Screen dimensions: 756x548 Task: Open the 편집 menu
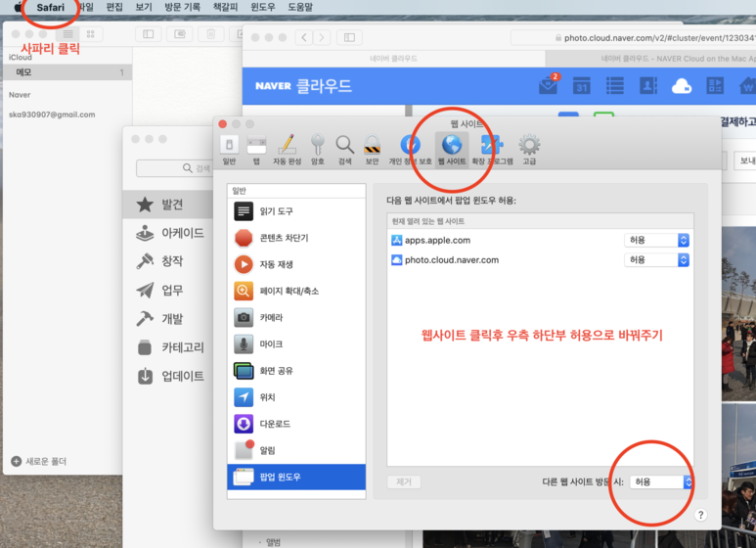[114, 7]
